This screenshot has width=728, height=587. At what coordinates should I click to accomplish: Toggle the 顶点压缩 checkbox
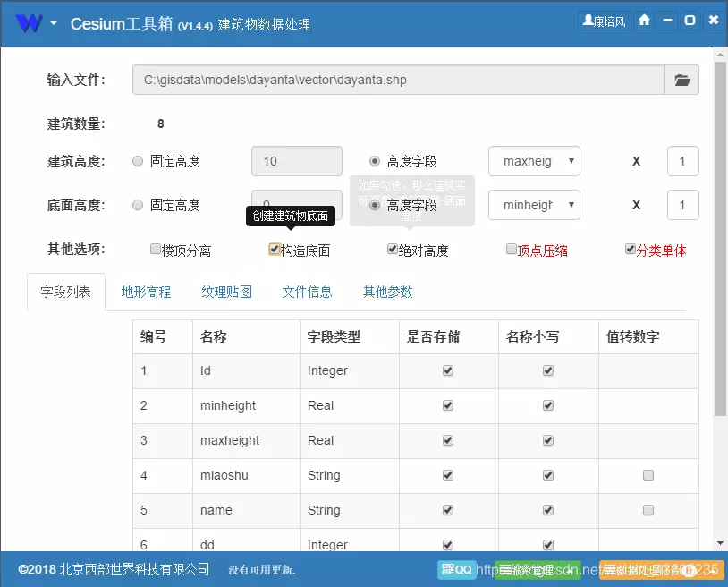pos(512,250)
